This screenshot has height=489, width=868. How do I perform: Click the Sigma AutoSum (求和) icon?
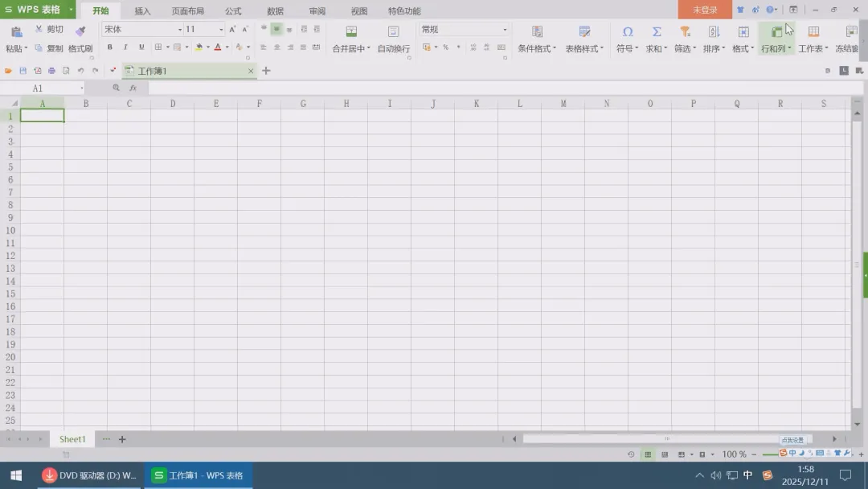(x=657, y=31)
